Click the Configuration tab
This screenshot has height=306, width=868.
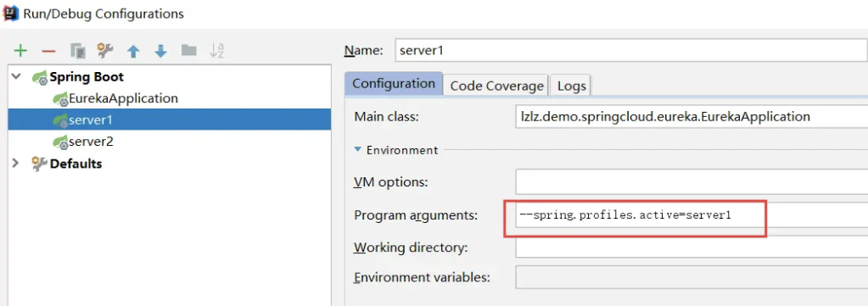pyautogui.click(x=394, y=84)
